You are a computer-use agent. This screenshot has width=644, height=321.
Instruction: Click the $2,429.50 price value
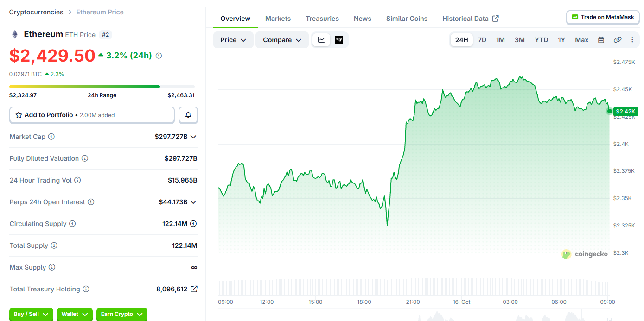coord(52,56)
